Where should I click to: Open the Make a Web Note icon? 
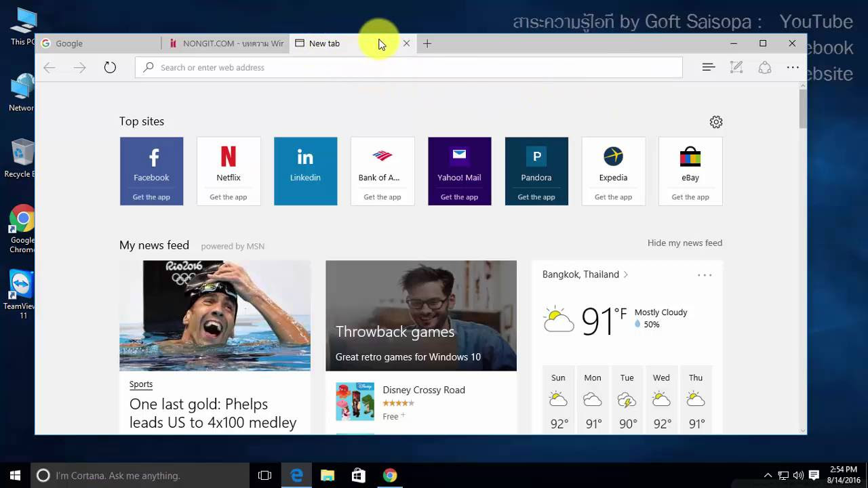[736, 67]
